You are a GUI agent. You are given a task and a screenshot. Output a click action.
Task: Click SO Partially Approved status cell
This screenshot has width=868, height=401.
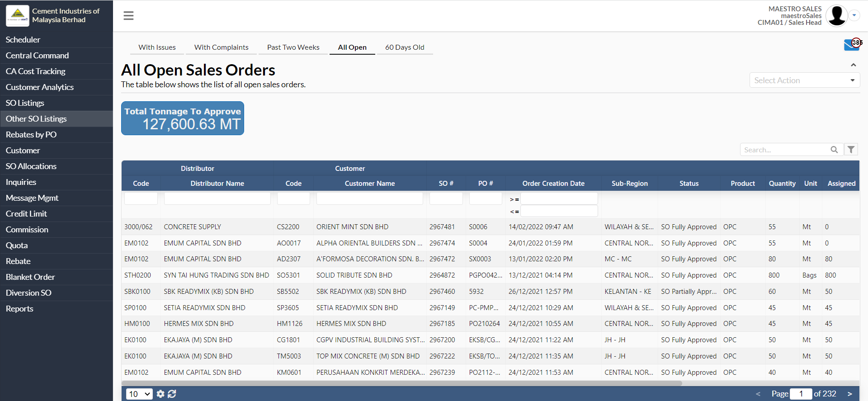tap(689, 292)
